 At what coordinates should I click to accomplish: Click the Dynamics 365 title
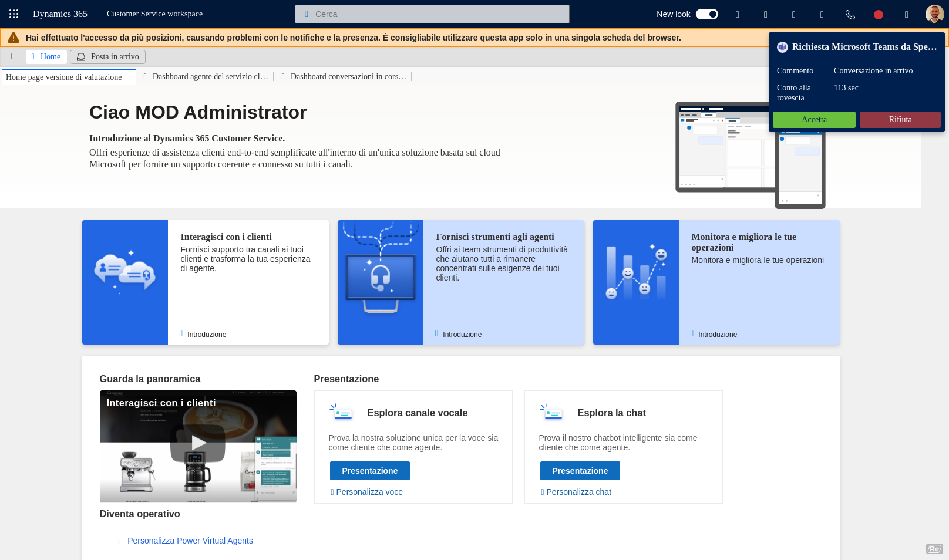[60, 14]
